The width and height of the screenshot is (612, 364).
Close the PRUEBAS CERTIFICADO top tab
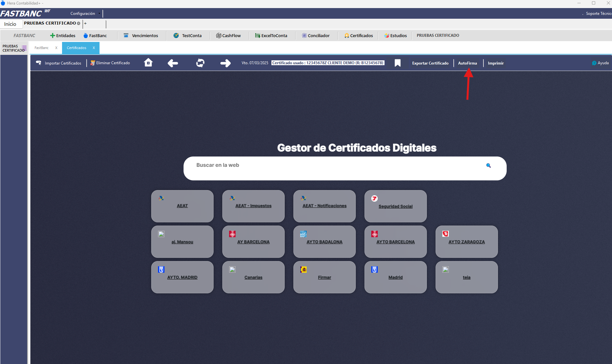coord(79,23)
